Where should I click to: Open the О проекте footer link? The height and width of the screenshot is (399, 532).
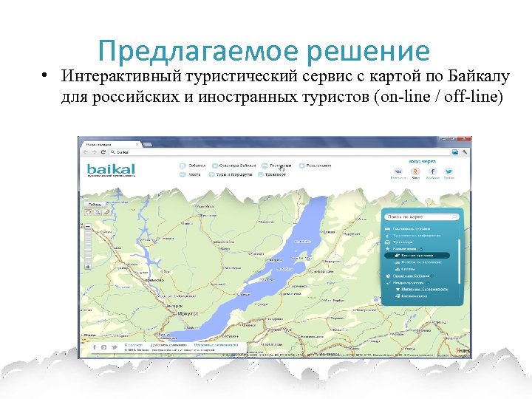click(x=133, y=345)
